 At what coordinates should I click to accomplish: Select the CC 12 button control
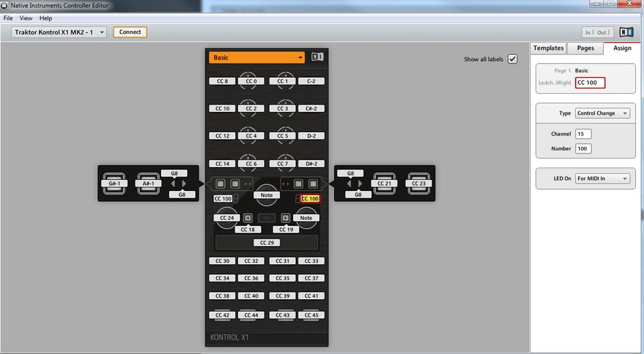coord(222,136)
